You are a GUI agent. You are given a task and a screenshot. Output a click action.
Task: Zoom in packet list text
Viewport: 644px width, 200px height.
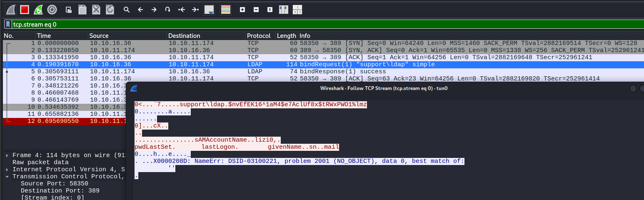tap(242, 9)
